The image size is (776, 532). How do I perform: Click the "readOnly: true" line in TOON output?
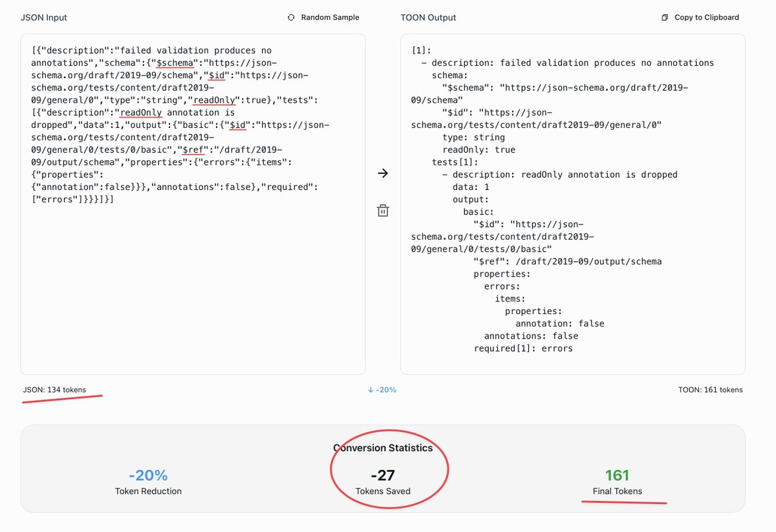click(x=479, y=150)
